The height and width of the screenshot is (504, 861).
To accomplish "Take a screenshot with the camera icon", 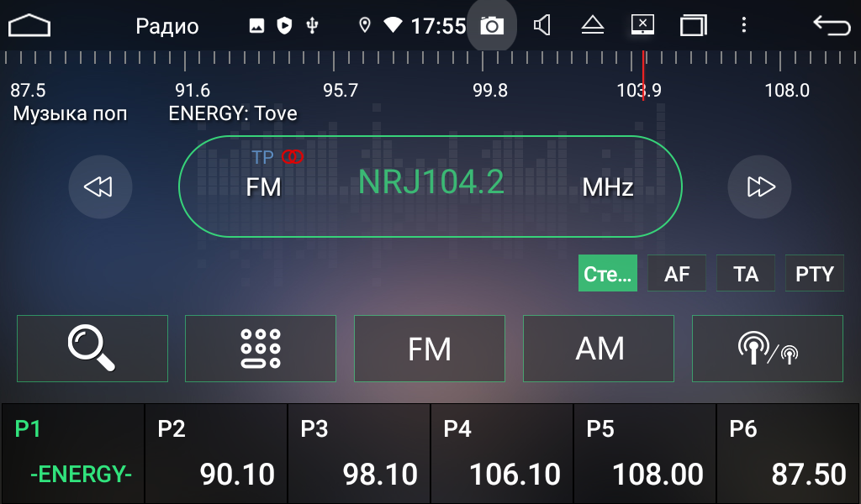I will pyautogui.click(x=491, y=25).
